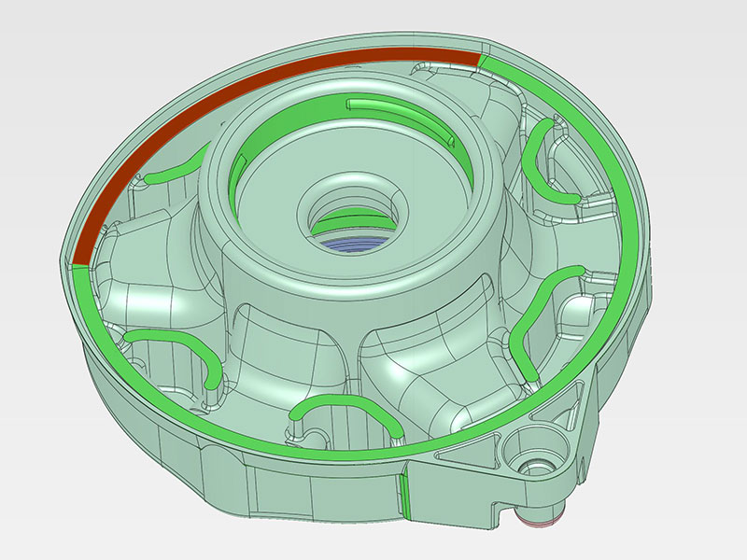Select the thin green strip on outer side wall
The height and width of the screenshot is (560, 747).
pyautogui.click(x=406, y=497)
